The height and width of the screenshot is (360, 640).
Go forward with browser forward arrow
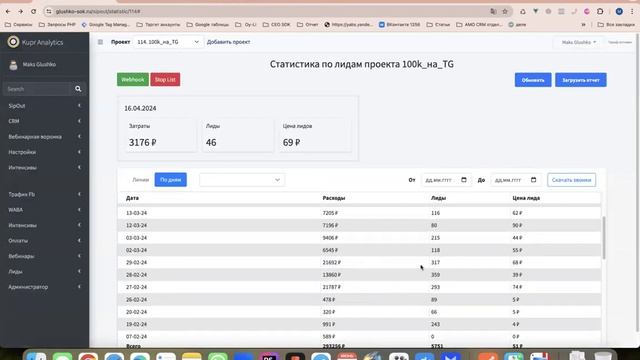(x=20, y=11)
